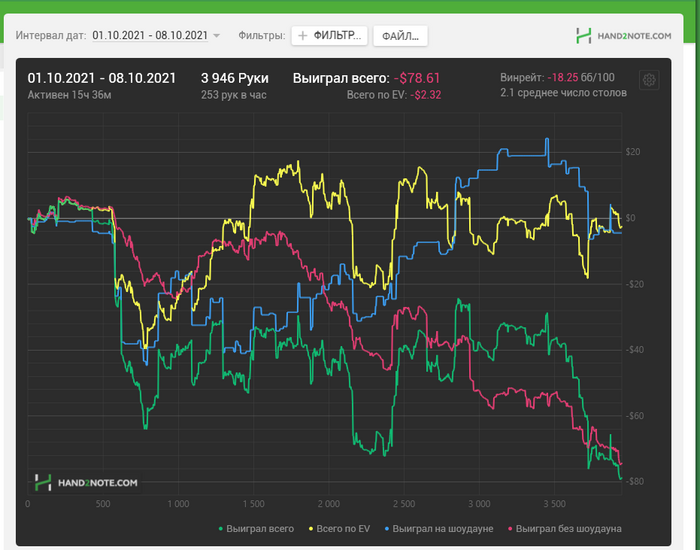
Task: Click the green legend dot for total won
Action: (221, 527)
